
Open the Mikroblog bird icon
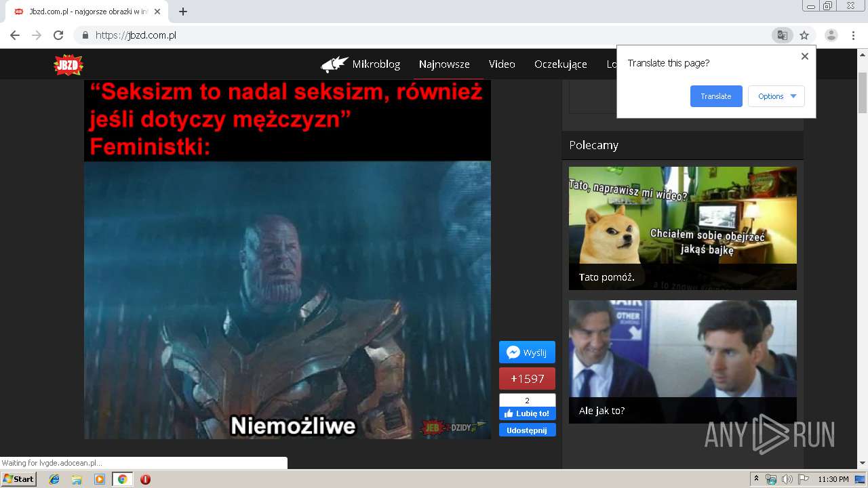(x=335, y=64)
